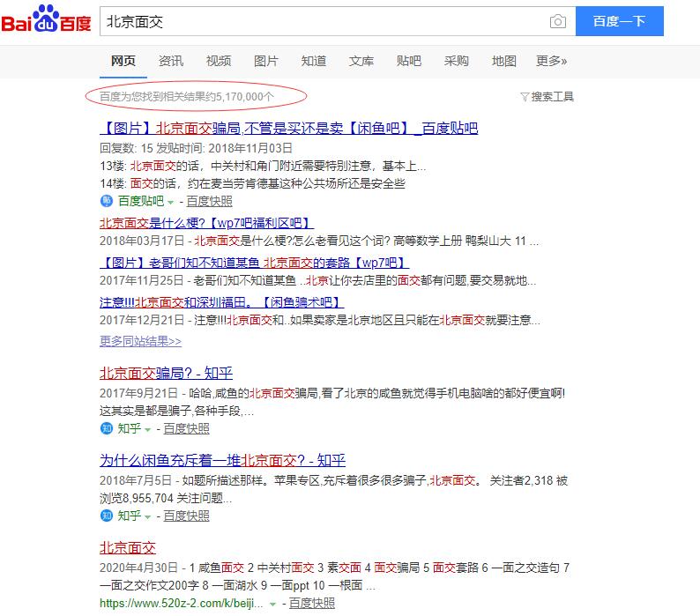Click snippet dated 2017年11月25日
This screenshot has height=616, width=700.
(x=318, y=281)
